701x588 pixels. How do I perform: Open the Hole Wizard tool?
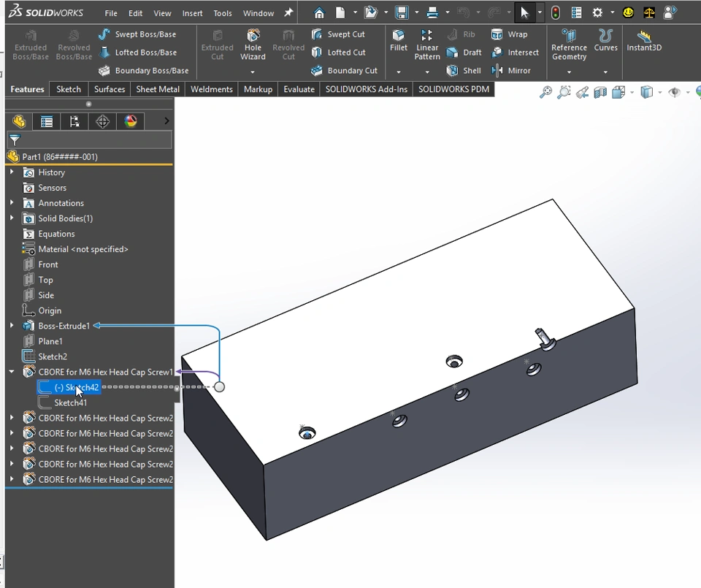(x=253, y=43)
